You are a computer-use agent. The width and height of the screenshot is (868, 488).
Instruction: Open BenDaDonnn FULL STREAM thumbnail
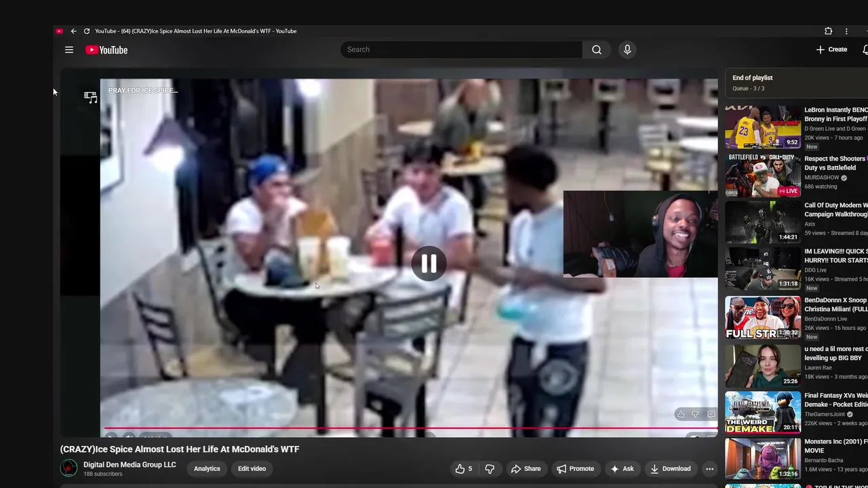tap(763, 317)
